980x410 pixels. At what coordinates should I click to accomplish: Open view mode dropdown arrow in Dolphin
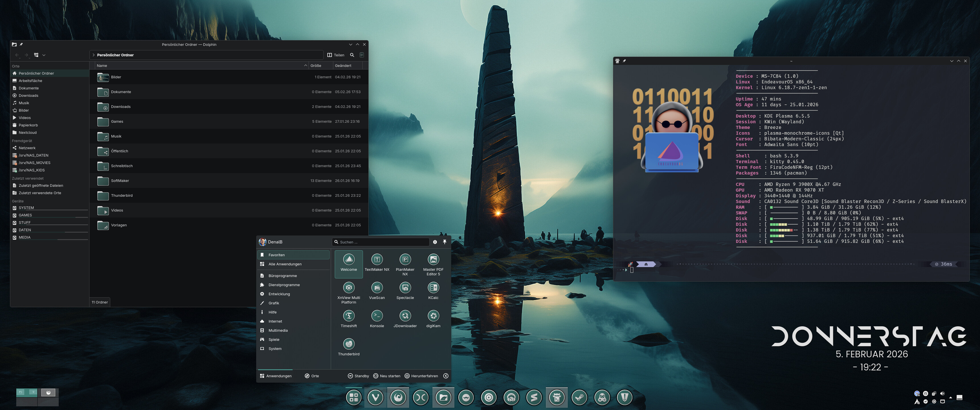click(44, 55)
